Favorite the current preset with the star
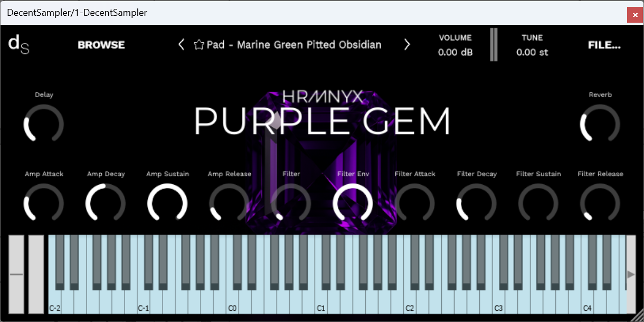The height and width of the screenshot is (322, 644). (x=198, y=44)
